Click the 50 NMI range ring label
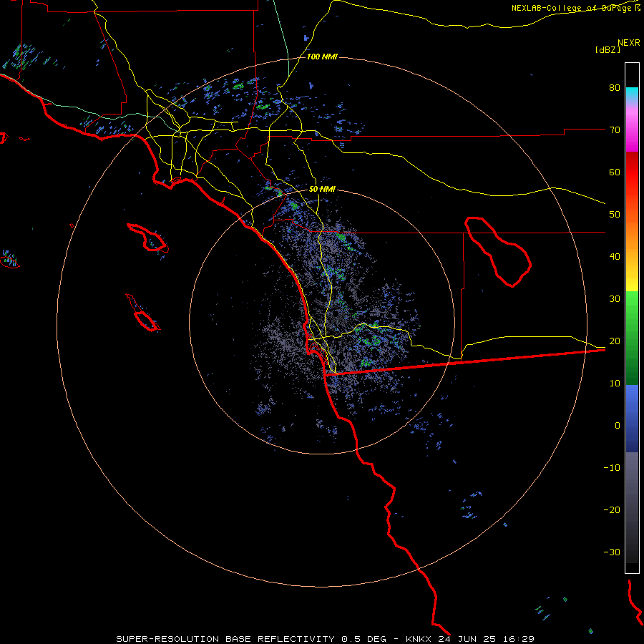 [322, 190]
